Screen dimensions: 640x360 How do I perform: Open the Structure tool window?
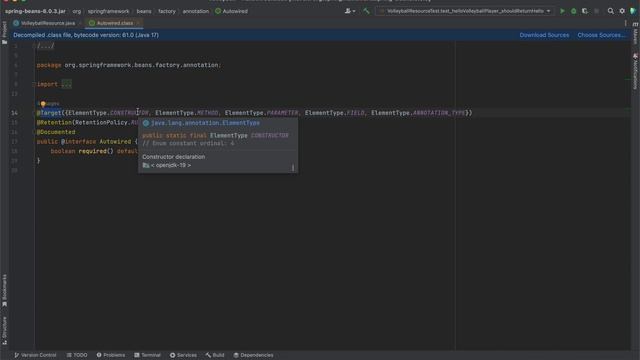point(4,330)
